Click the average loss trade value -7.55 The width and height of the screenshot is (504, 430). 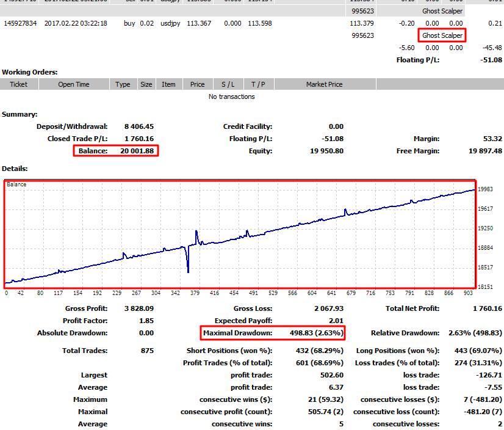tap(493, 387)
